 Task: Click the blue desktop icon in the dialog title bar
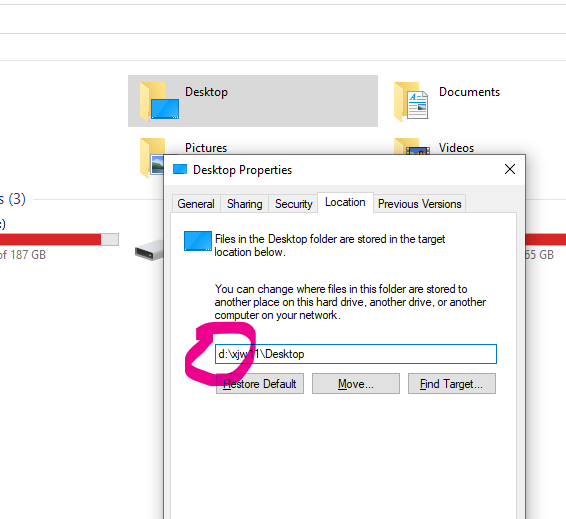click(x=180, y=169)
